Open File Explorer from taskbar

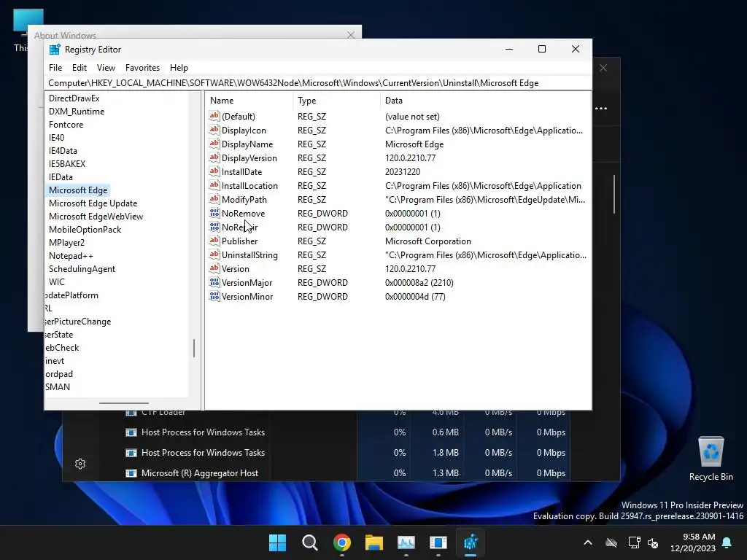tap(374, 542)
